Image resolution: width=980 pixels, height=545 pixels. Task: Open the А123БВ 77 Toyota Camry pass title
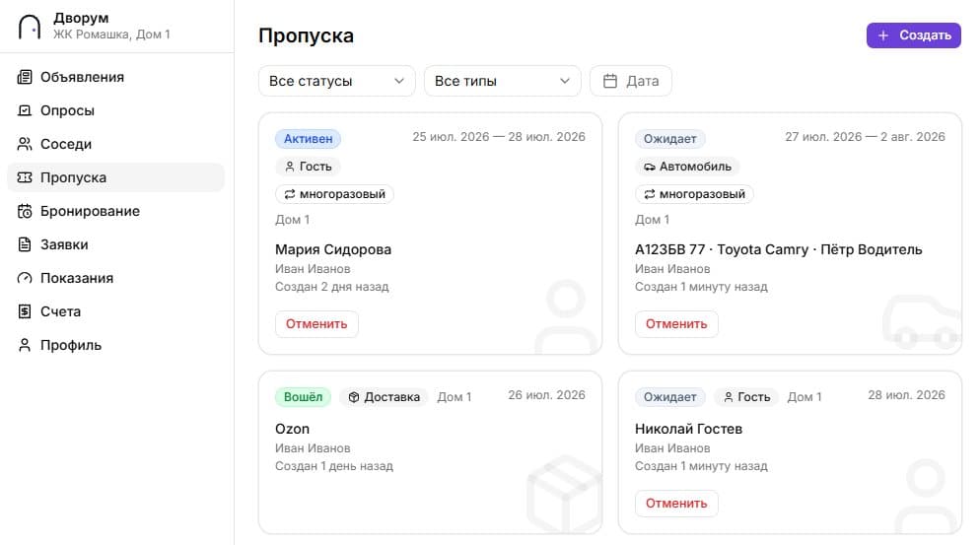point(778,249)
